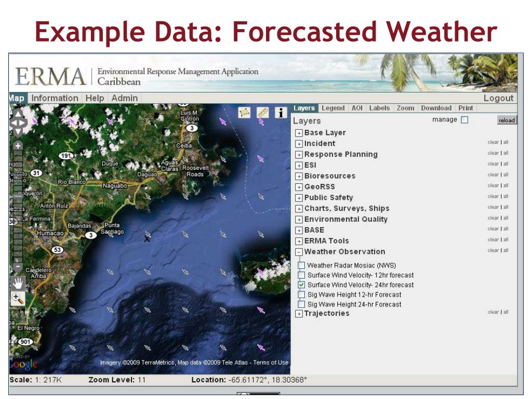Click all for the Bioresources group
This screenshot has width=532, height=399.
click(506, 175)
